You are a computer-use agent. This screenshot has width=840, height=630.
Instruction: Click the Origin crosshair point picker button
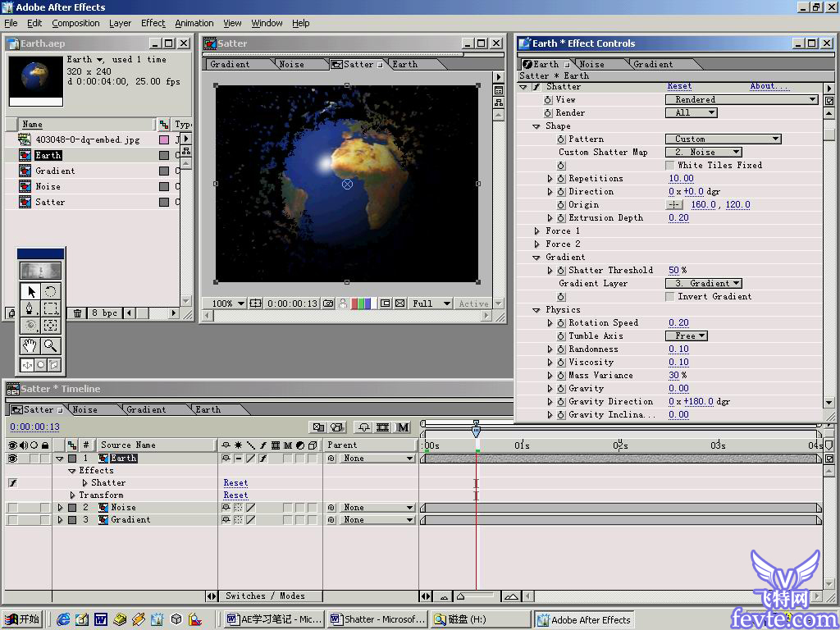(x=674, y=204)
